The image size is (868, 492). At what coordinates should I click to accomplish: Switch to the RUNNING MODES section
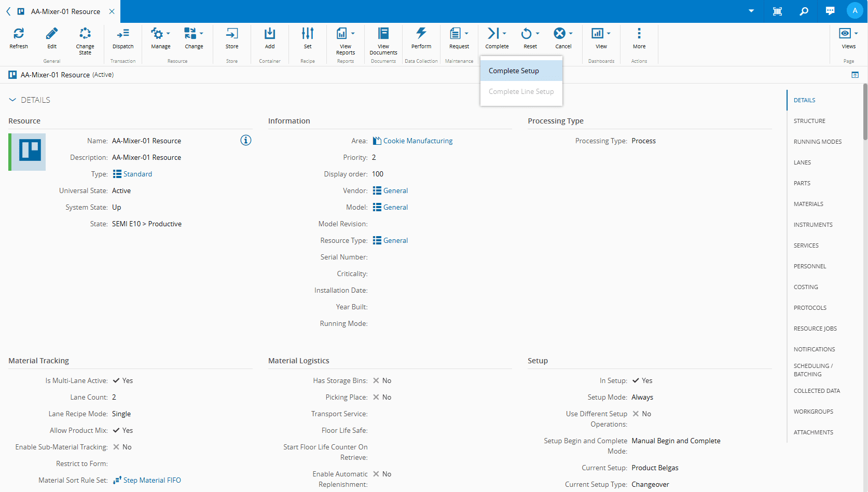pyautogui.click(x=817, y=142)
